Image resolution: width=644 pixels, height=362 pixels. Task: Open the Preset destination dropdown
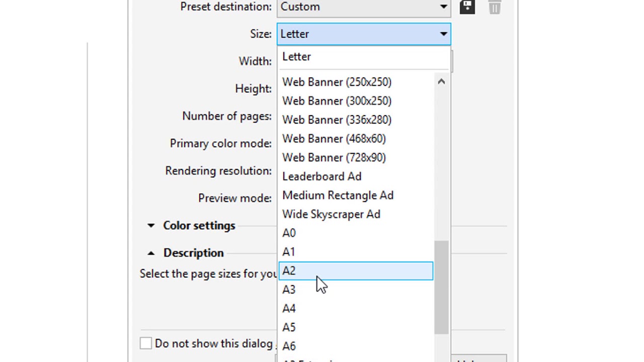click(364, 7)
